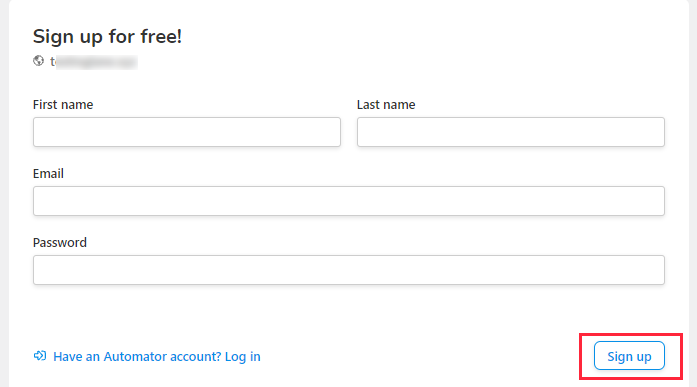Screen dimensions: 697x387
Task: Click inside the Email text box
Action: click(x=349, y=201)
